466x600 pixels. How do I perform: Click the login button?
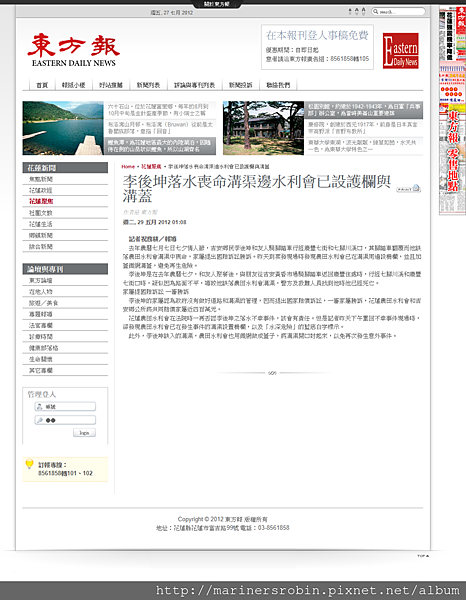(84, 433)
